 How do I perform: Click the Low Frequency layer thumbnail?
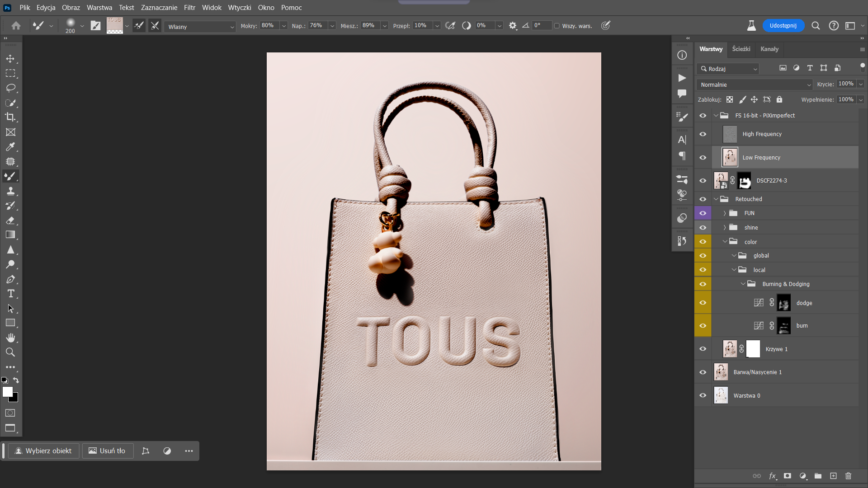click(730, 157)
